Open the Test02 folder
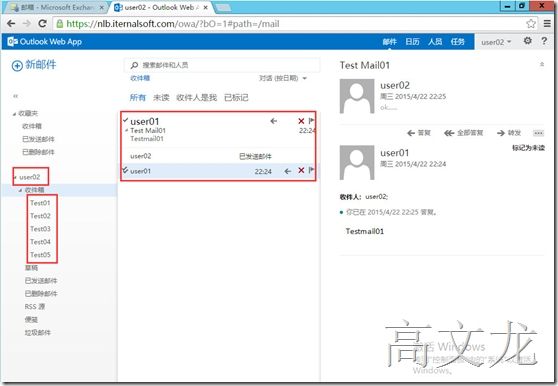558x386 pixels. (40, 216)
